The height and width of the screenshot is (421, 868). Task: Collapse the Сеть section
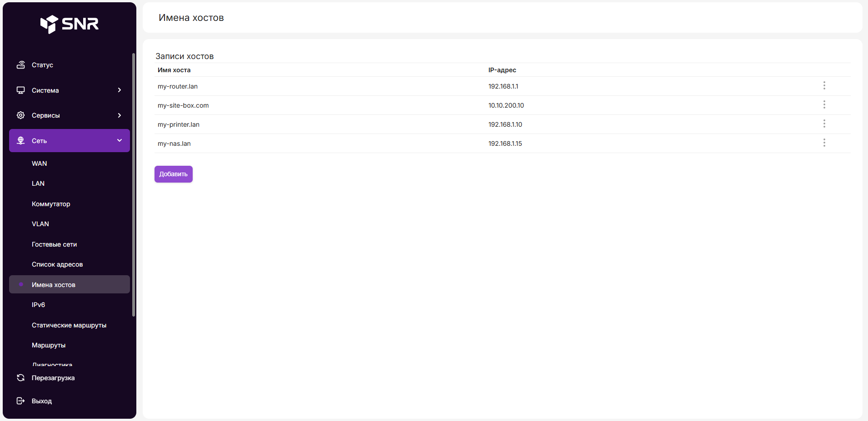click(120, 141)
